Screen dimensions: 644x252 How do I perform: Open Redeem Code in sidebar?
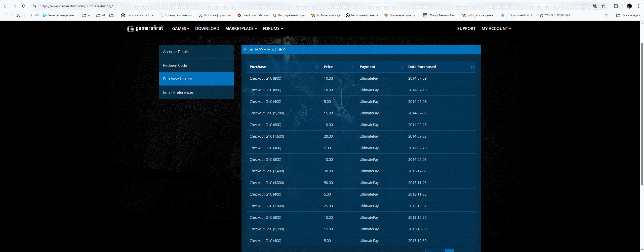click(196, 65)
